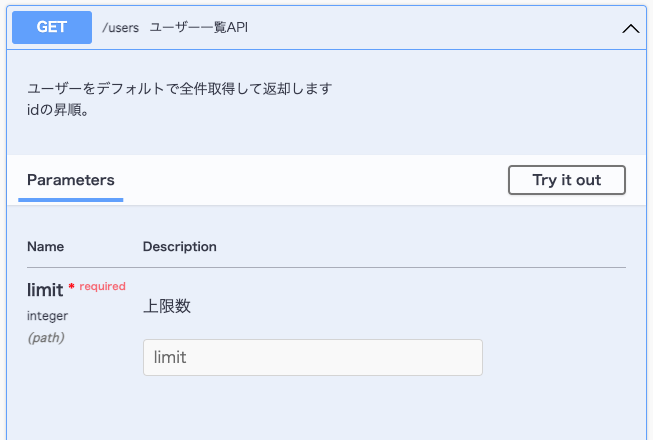Click the ユーザー一覧API summary text
The height and width of the screenshot is (440, 653).
[199, 27]
